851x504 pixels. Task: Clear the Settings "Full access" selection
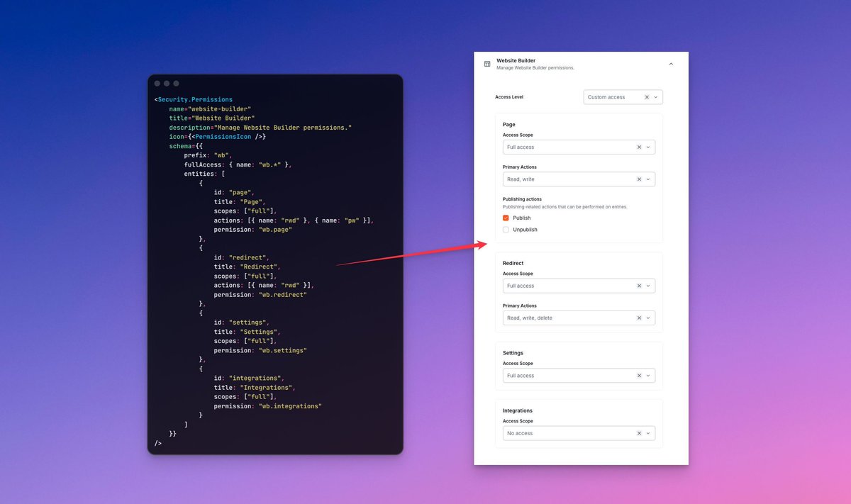click(x=638, y=375)
